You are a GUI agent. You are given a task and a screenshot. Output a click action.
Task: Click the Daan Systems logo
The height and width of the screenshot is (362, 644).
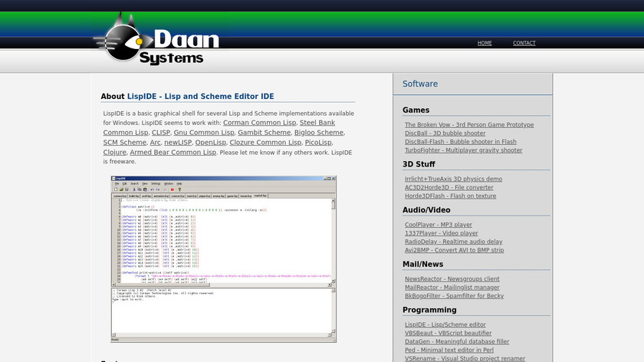click(157, 41)
